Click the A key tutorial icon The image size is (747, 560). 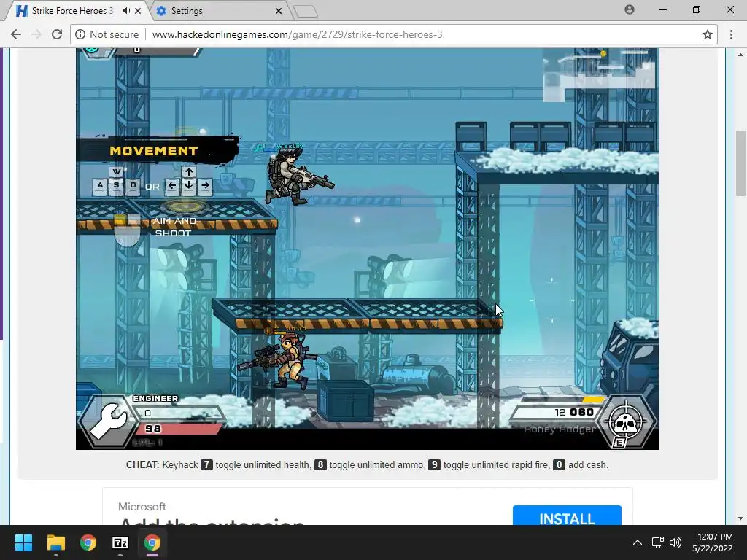tap(99, 186)
